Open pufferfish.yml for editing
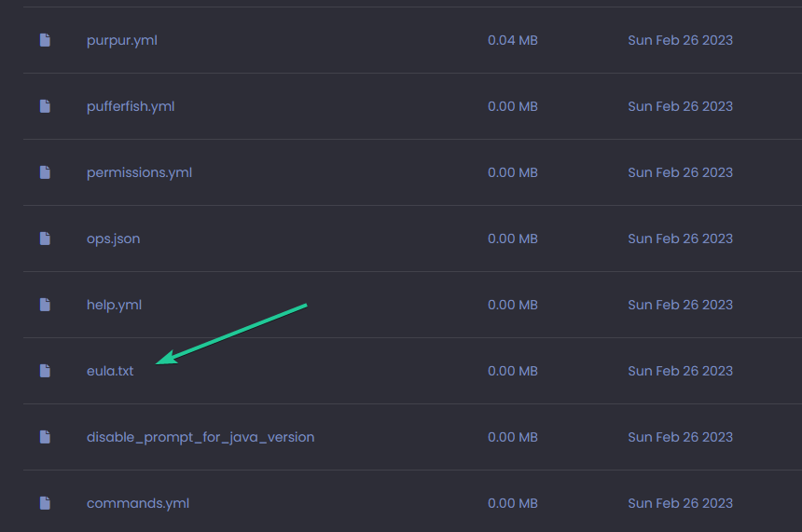Screen dimensions: 802x532 point(130,106)
